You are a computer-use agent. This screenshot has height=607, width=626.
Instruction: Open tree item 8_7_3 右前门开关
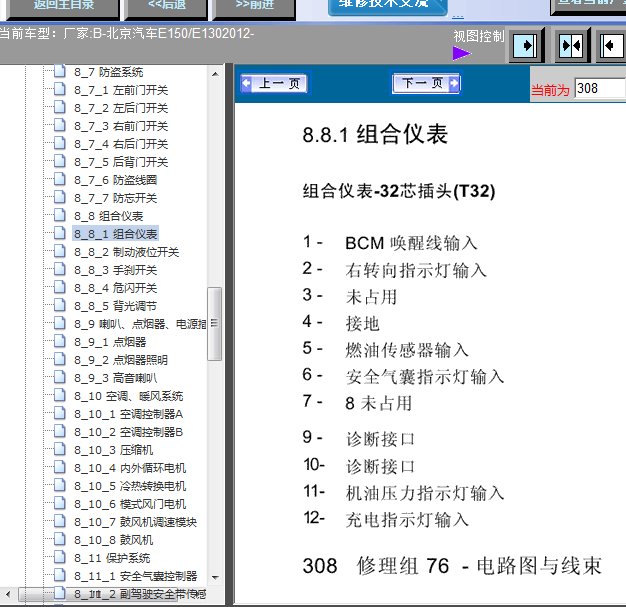(x=121, y=126)
